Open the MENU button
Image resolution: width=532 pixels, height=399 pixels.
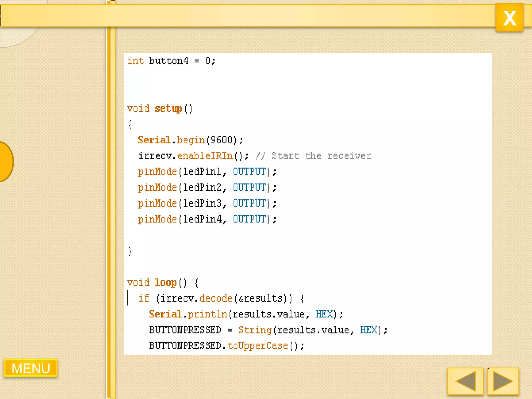tap(31, 368)
